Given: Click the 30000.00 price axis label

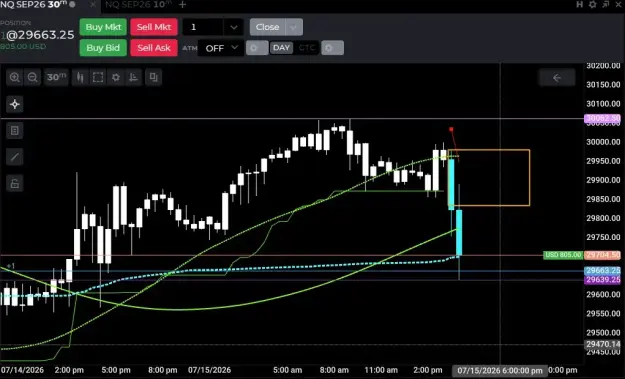Looking at the screenshot, I should coord(603,142).
